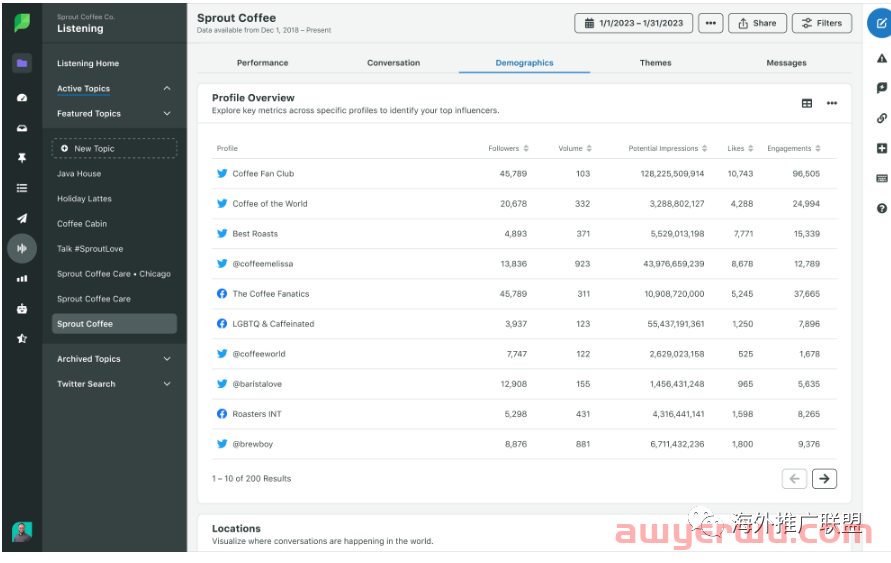Select the Demographics tab
891x563 pixels.
(x=524, y=62)
